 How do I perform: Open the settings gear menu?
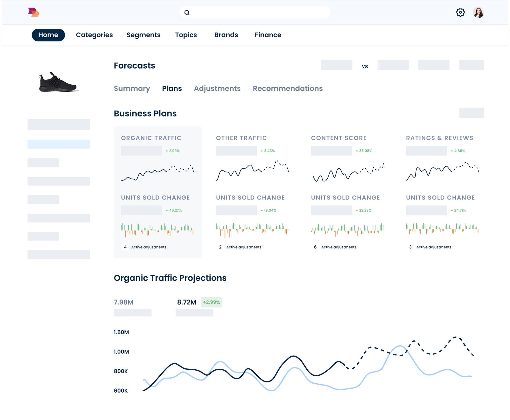(460, 12)
